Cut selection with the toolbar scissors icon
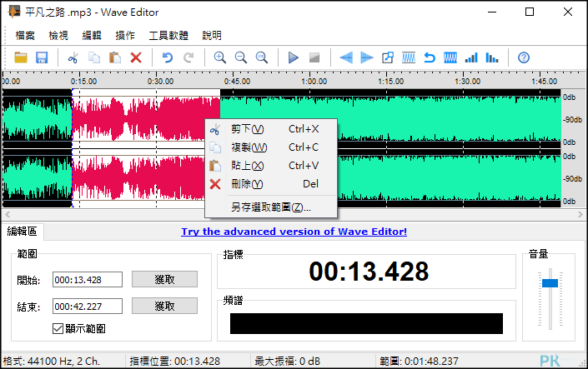The image size is (588, 369). [x=73, y=57]
